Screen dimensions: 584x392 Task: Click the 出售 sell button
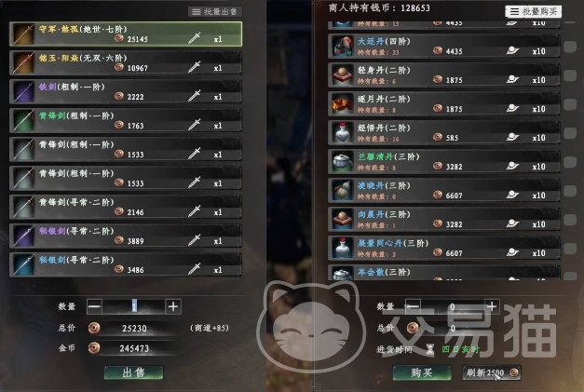pyautogui.click(x=134, y=372)
